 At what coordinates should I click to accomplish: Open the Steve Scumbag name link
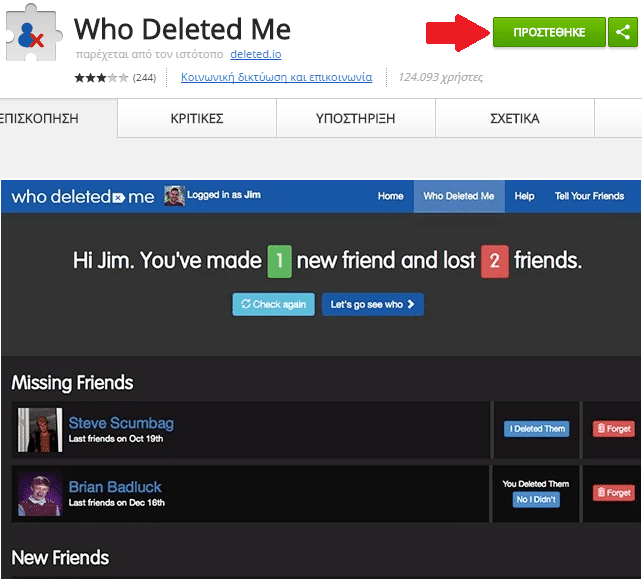(x=121, y=423)
